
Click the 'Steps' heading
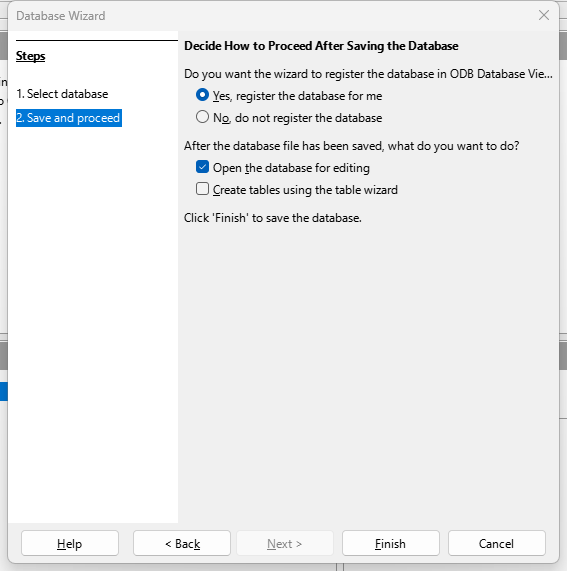(x=31, y=56)
